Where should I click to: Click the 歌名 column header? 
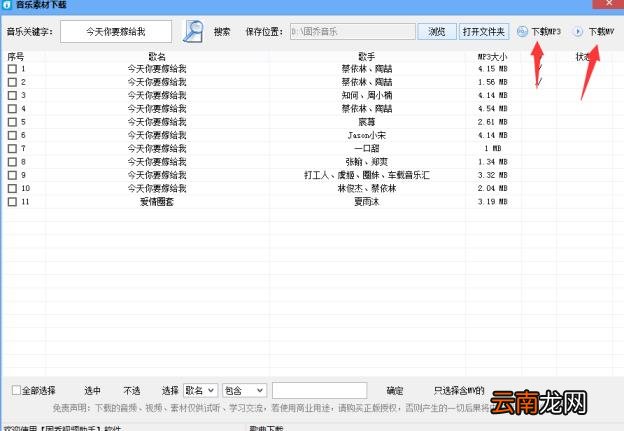point(157,57)
